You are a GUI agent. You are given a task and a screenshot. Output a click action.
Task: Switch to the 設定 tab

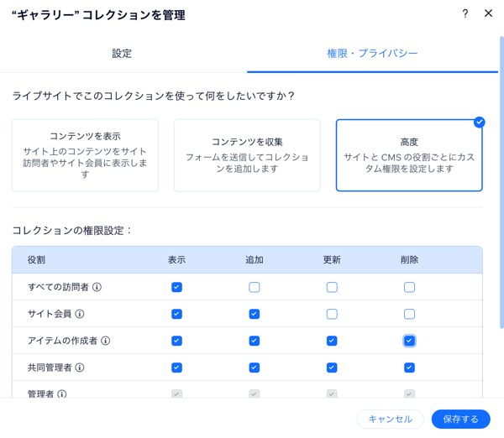122,54
